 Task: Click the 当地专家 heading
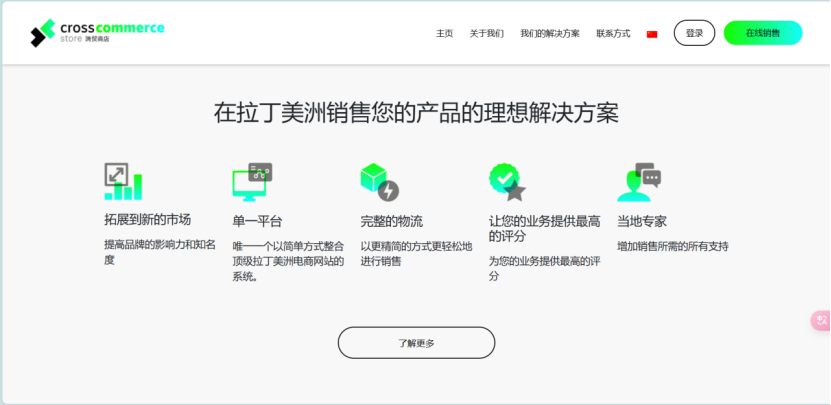[642, 222]
